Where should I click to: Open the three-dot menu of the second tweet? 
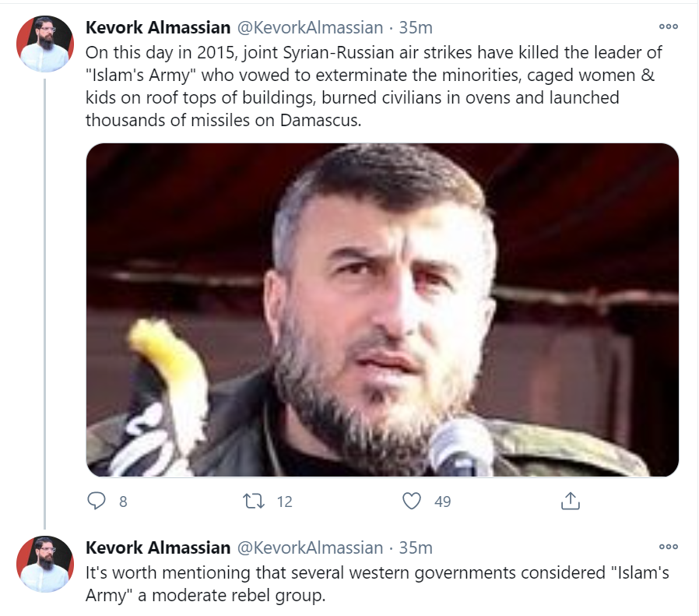click(668, 547)
